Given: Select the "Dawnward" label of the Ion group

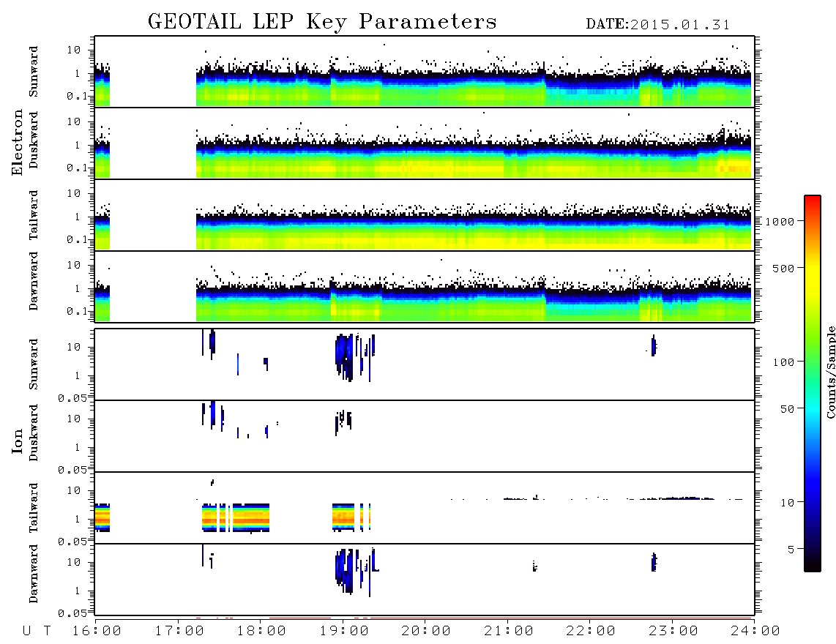Looking at the screenshot, I should pos(34,574).
